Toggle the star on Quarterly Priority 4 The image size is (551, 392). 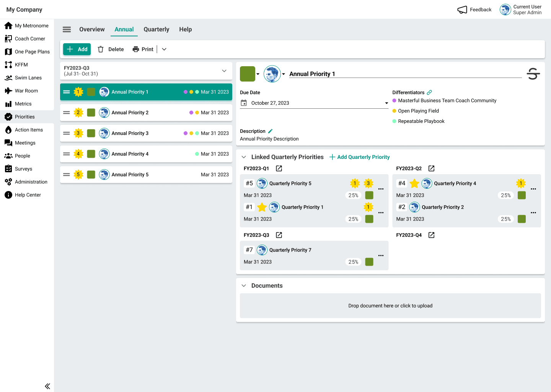pos(414,183)
